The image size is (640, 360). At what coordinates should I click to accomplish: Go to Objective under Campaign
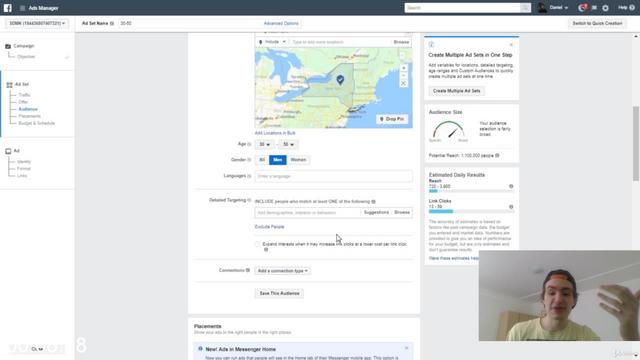(26, 57)
